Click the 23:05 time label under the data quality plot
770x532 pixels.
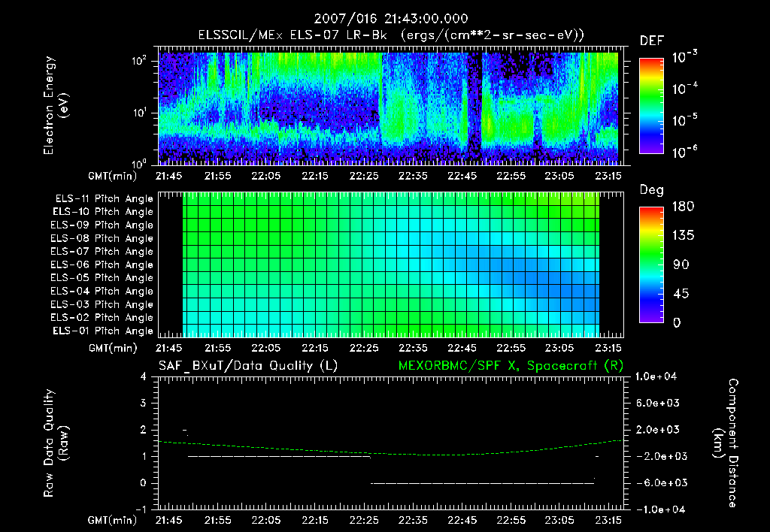(x=559, y=520)
